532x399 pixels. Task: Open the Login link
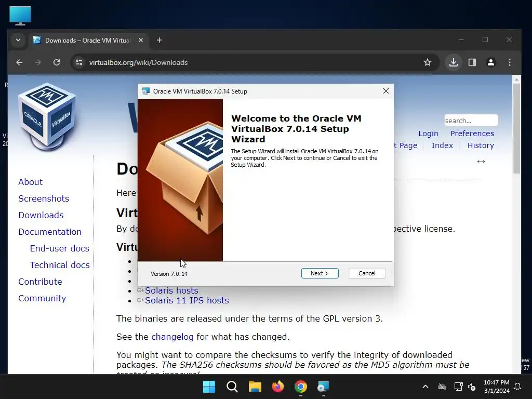coord(428,134)
